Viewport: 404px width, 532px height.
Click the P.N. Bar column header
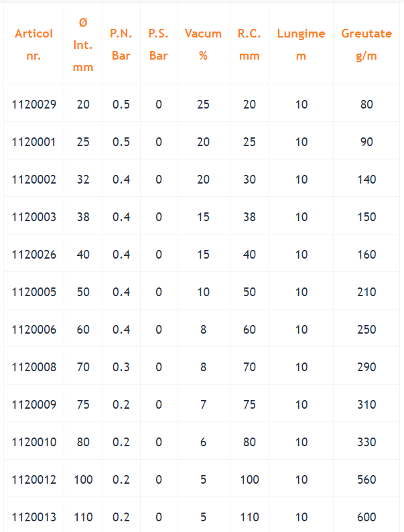click(x=121, y=44)
